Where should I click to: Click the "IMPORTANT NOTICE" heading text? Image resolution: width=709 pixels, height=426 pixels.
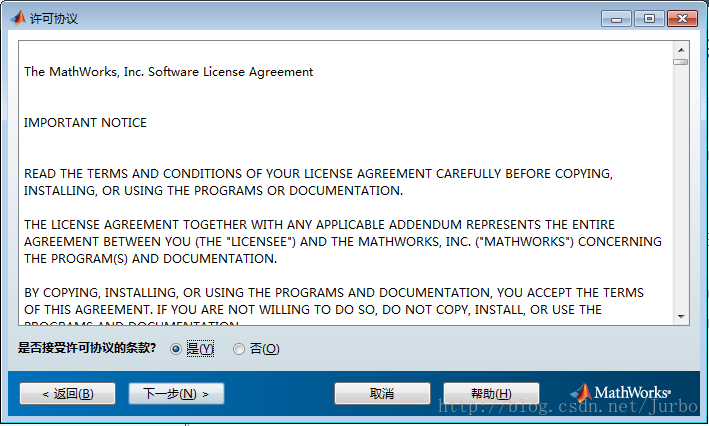85,123
